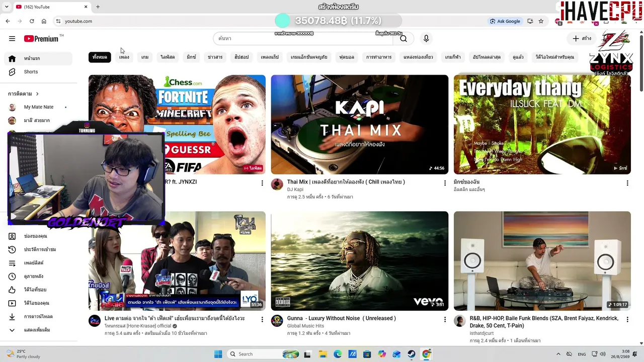Play the KAPI Thai Mix thumbnail
This screenshot has width=644, height=362.
360,125
